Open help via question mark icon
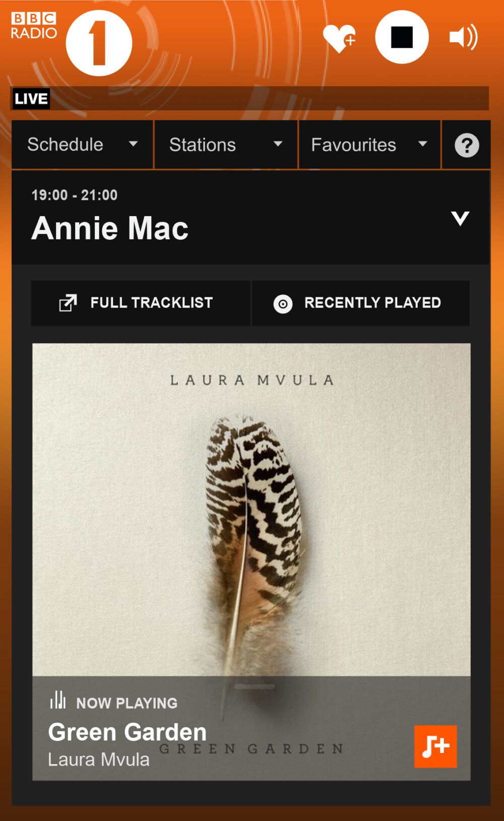The image size is (504, 821). point(467,145)
